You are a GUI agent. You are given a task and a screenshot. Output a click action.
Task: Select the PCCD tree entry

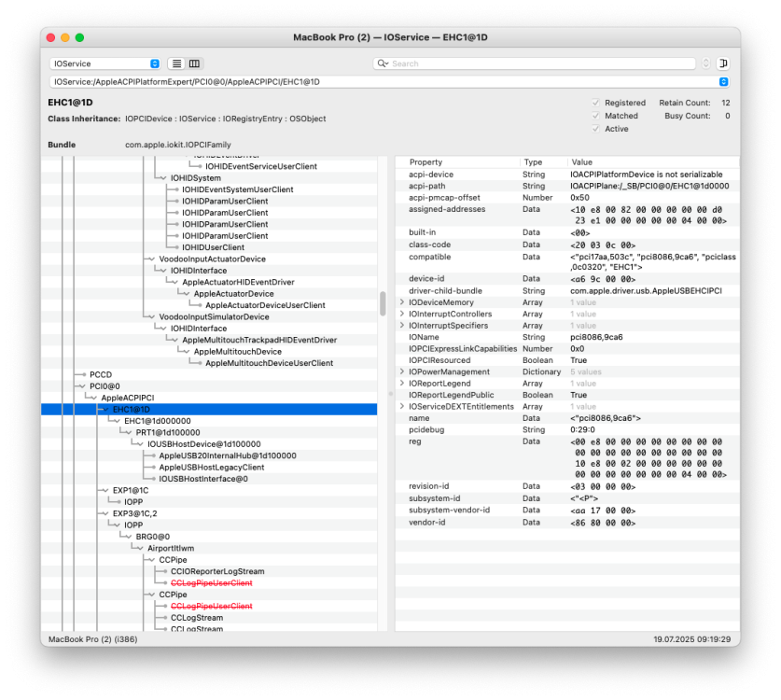(x=101, y=374)
